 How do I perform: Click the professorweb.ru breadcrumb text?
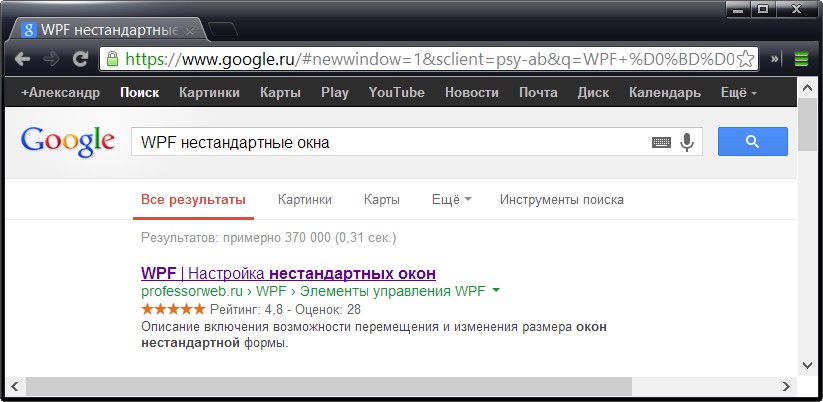[192, 291]
